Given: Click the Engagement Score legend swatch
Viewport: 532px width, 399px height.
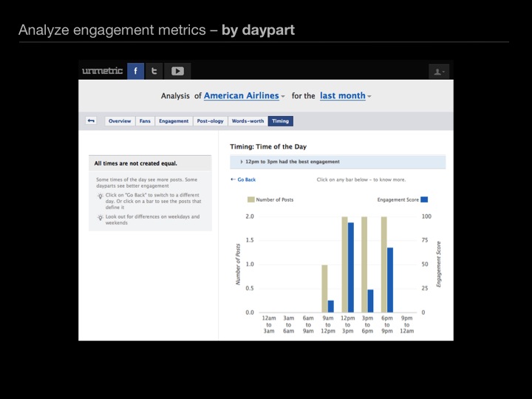Looking at the screenshot, I should (x=424, y=199).
